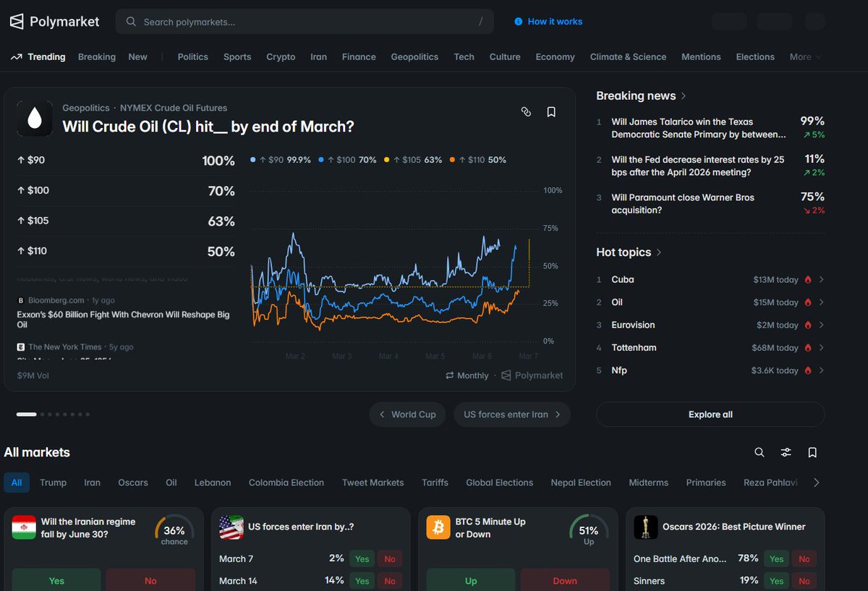Click the fire icon beside Tottenham

808,348
